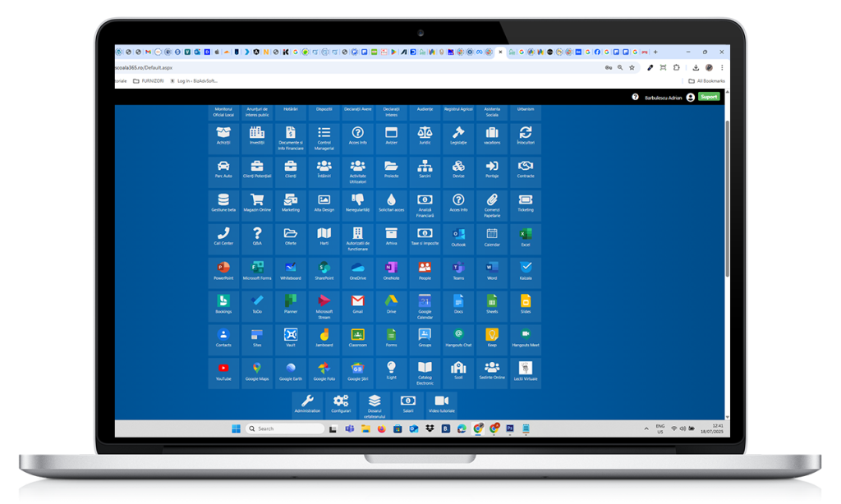The image size is (841, 504).
Task: Open the Lectii Virtuale tile
Action: coord(526,373)
